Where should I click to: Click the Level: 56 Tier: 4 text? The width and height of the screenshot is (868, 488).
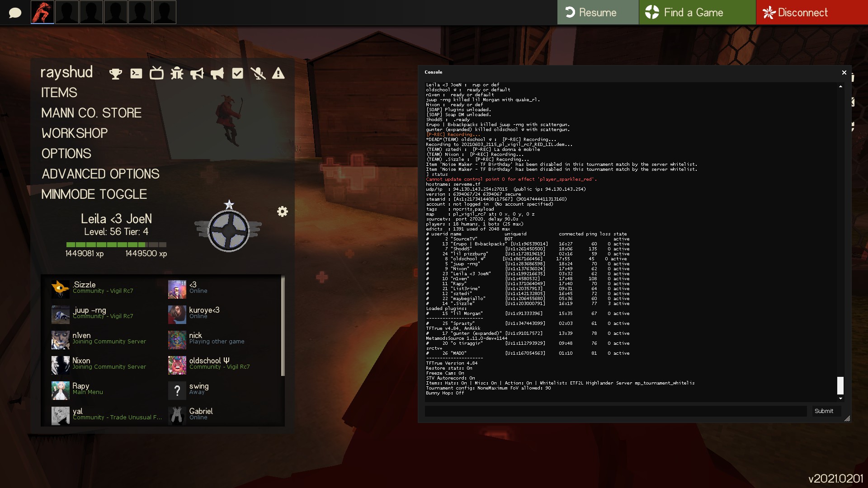[x=116, y=232]
